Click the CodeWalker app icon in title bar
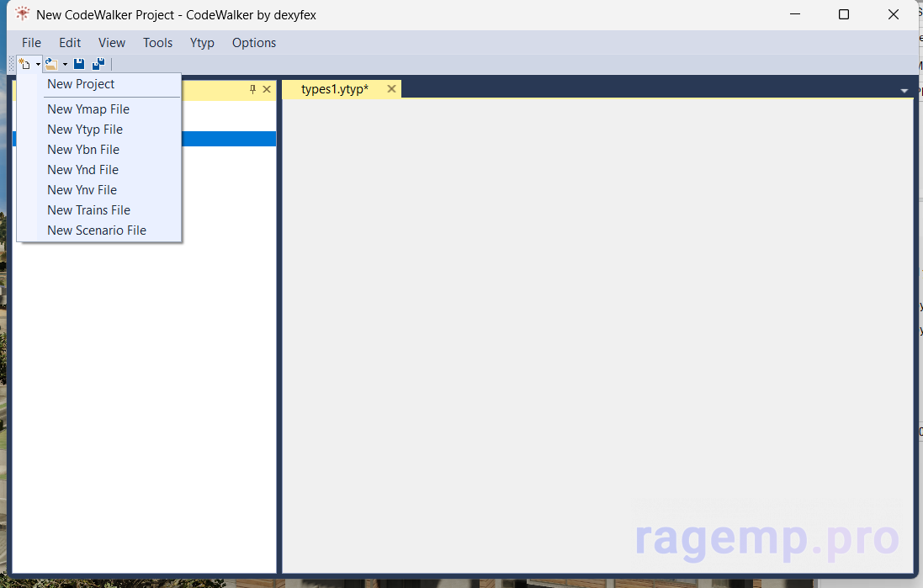 (22, 14)
